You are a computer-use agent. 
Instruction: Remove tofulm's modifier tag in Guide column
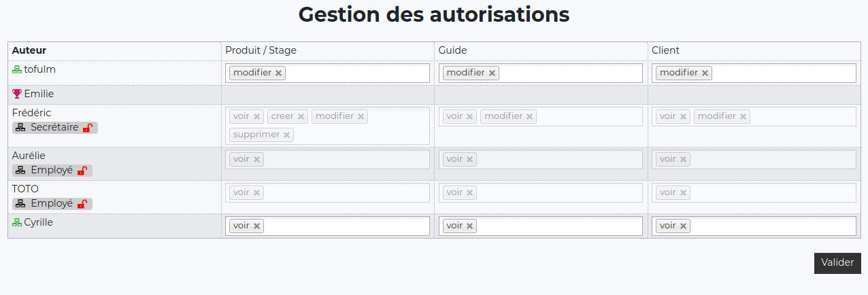[492, 73]
